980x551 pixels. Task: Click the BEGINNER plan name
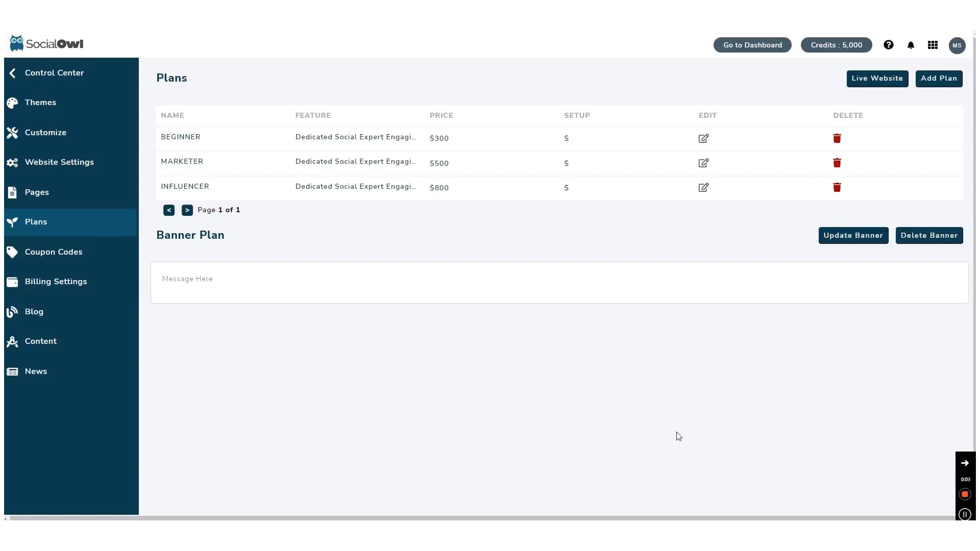click(181, 137)
